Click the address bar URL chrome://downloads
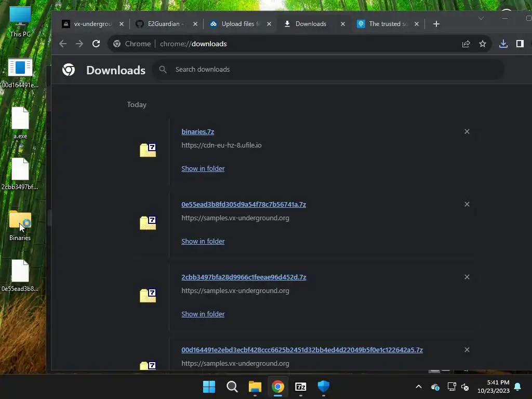 pyautogui.click(x=193, y=44)
